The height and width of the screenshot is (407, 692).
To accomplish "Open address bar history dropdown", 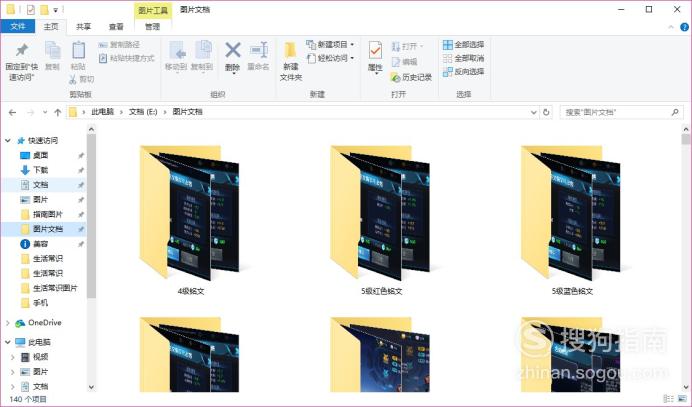I will (x=534, y=113).
